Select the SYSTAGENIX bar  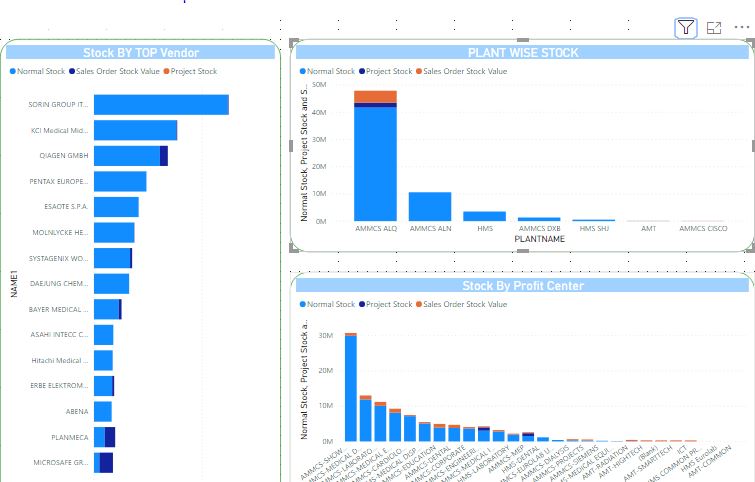(x=113, y=258)
